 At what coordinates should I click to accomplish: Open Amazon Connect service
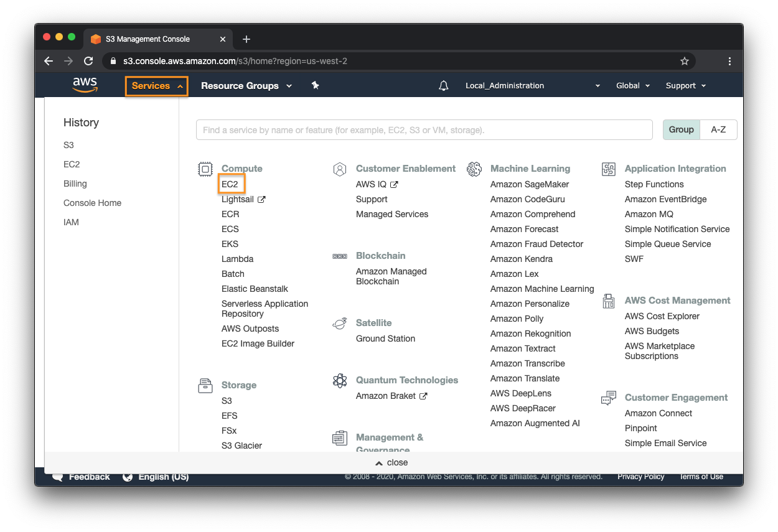(x=658, y=413)
